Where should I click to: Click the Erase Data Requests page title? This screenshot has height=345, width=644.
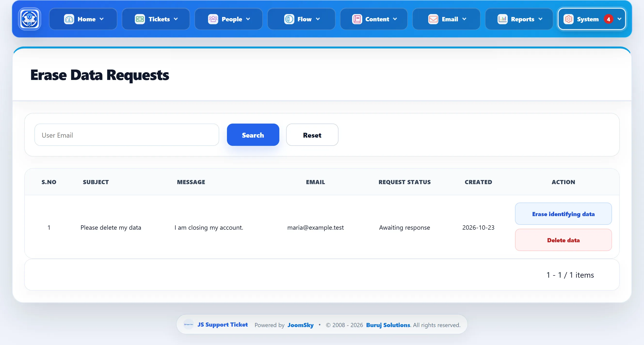[x=99, y=75]
